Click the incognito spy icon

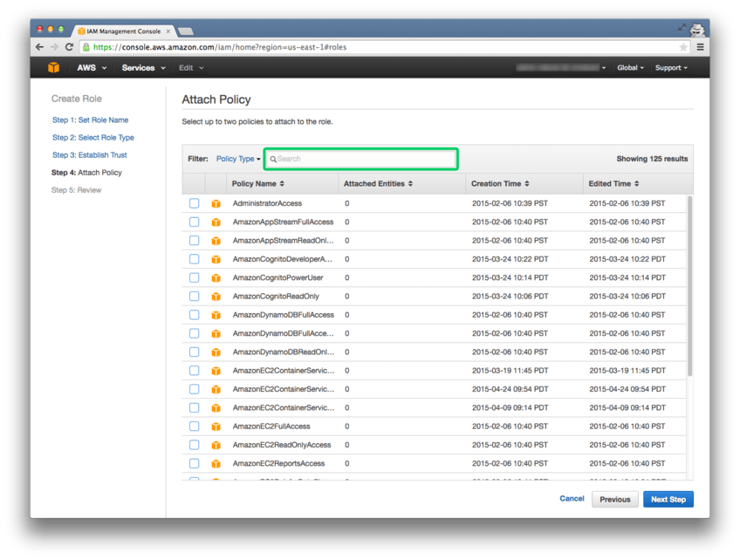697,30
